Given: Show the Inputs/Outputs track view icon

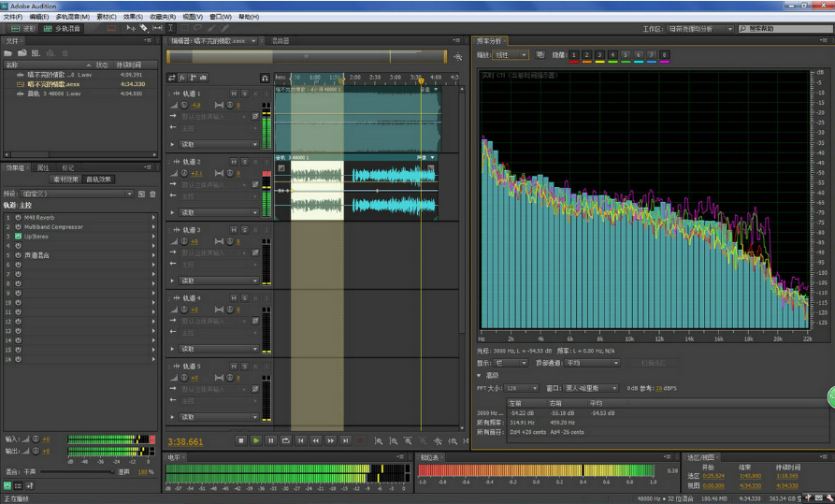Looking at the screenshot, I should [171, 78].
